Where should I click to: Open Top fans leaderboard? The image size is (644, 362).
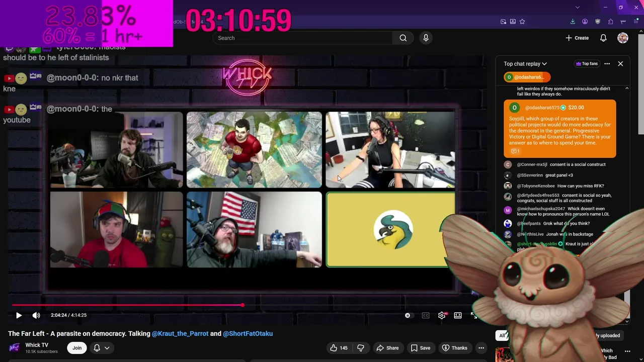[587, 64]
